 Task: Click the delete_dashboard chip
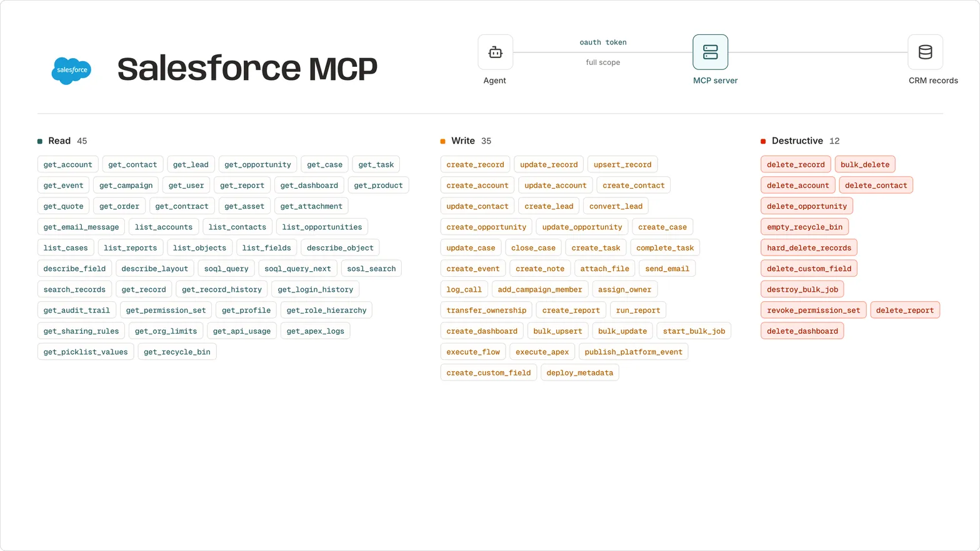click(x=802, y=331)
